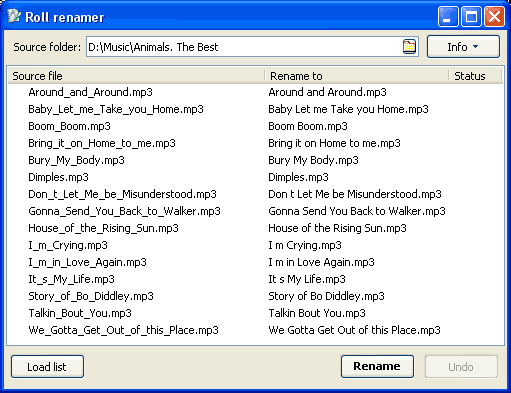Click new name 'Bring it on Home to me.mp3'
The height and width of the screenshot is (393, 511).
coord(334,143)
